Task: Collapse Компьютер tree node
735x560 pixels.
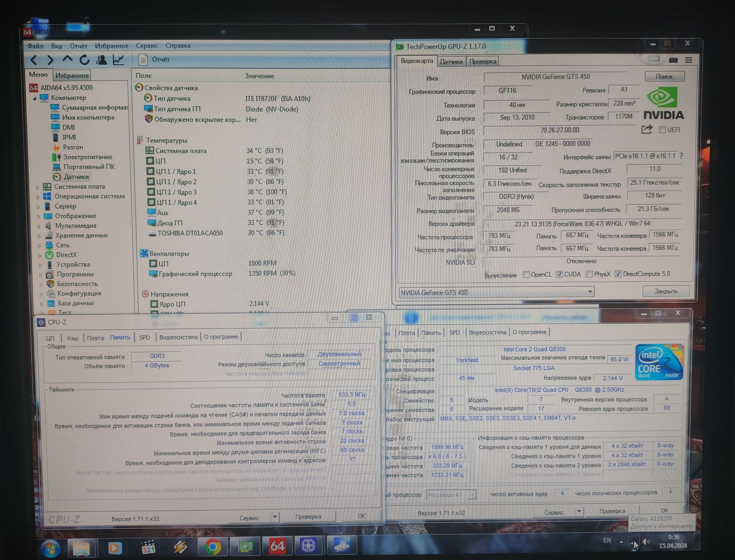Action: pos(34,98)
